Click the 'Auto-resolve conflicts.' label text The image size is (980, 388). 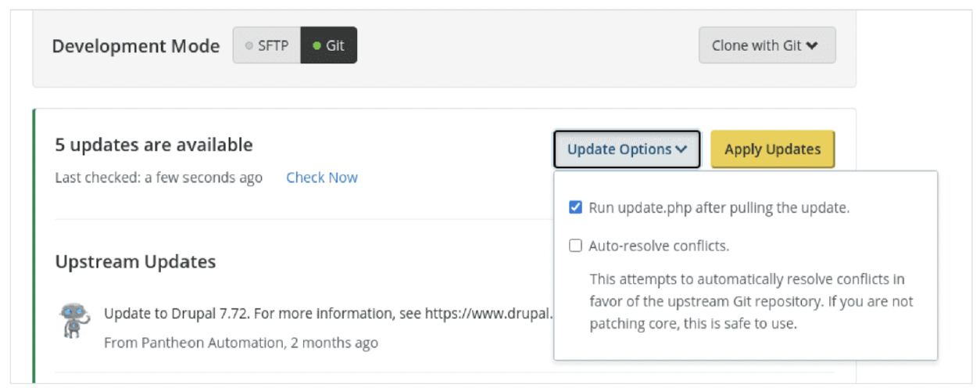659,246
